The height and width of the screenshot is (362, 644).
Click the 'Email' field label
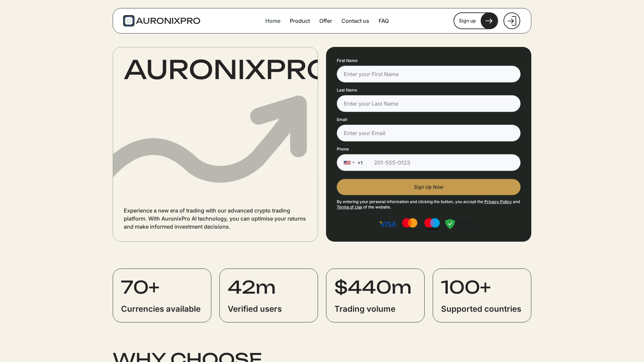342,120
